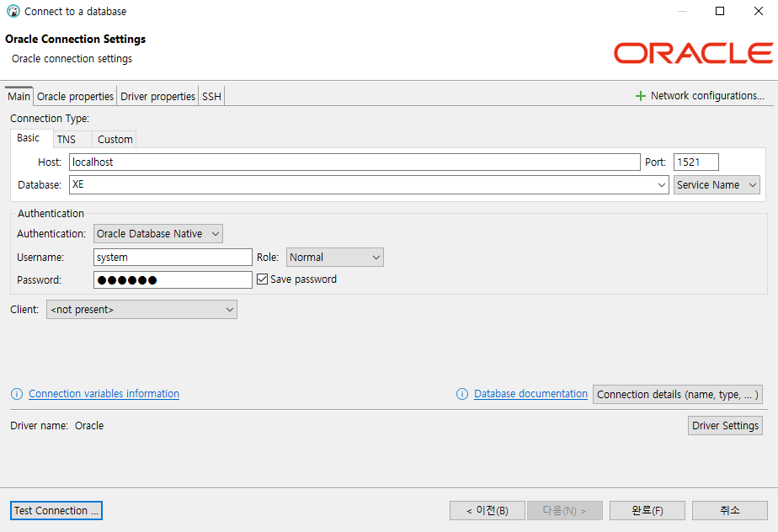Open Connection details (name, type, ...) button
Viewport: 778px width, 532px height.
(677, 395)
